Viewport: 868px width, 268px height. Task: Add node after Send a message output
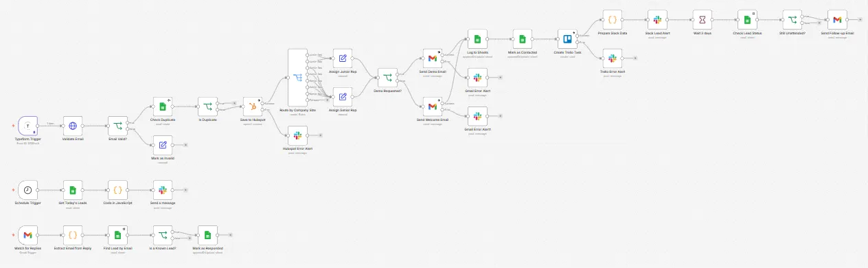point(185,190)
